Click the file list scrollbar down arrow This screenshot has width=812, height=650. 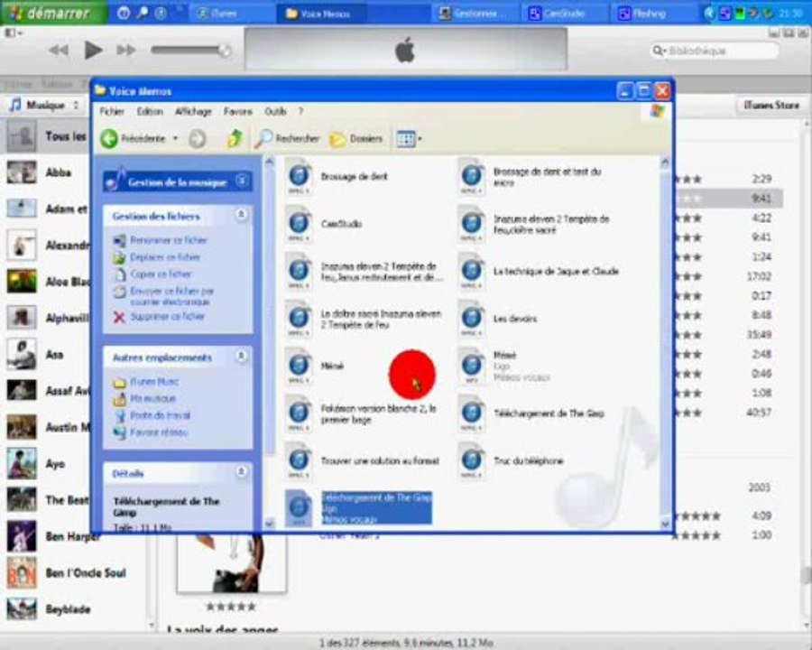click(665, 524)
